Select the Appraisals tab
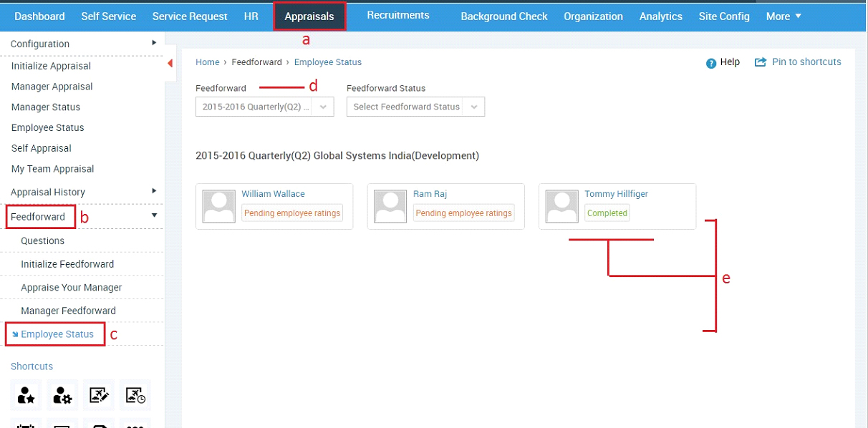Viewport: 868px width, 428px height. pyautogui.click(x=309, y=16)
